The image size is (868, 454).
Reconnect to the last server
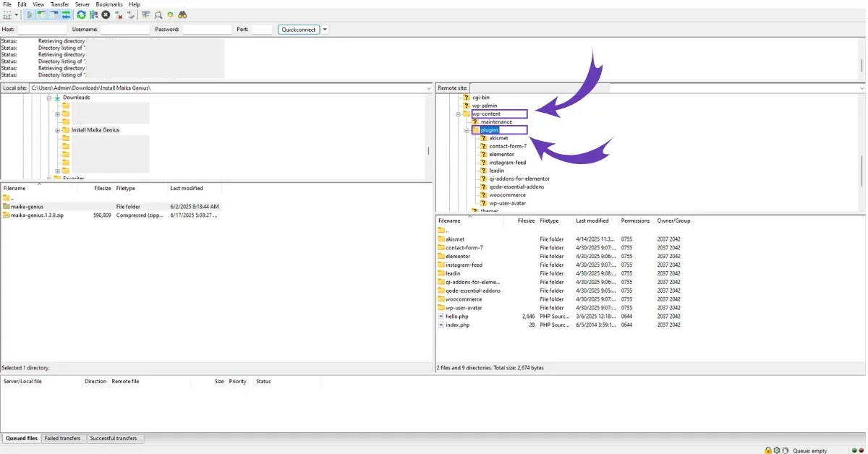click(x=131, y=14)
